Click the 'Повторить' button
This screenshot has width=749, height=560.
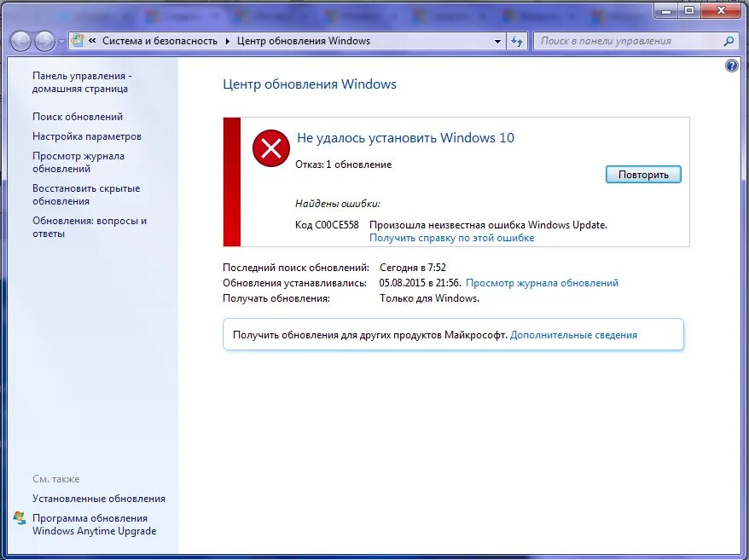(x=643, y=174)
